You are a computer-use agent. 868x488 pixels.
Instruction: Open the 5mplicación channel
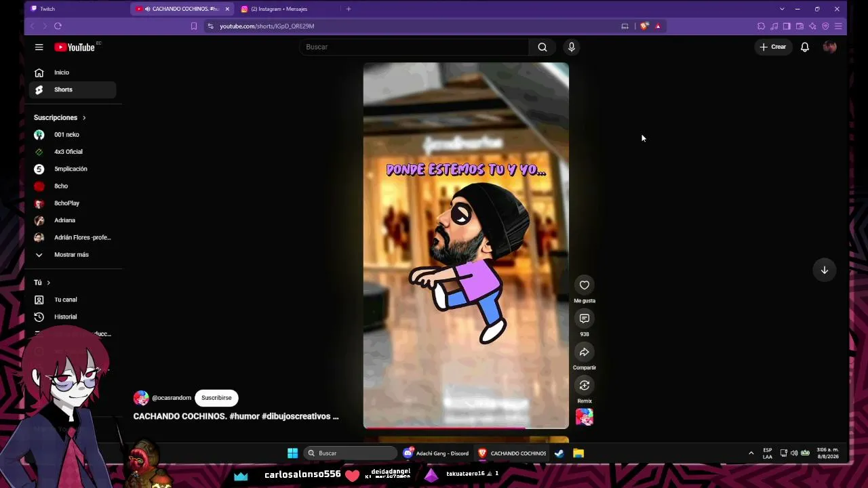click(x=73, y=169)
